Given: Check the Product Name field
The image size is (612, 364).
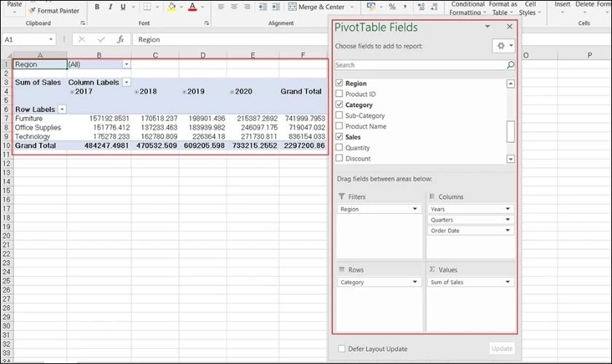Looking at the screenshot, I should pyautogui.click(x=340, y=126).
